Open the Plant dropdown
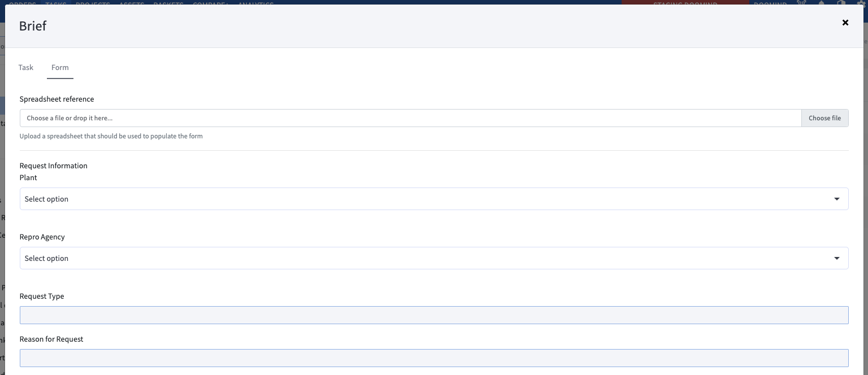 pyautogui.click(x=434, y=198)
